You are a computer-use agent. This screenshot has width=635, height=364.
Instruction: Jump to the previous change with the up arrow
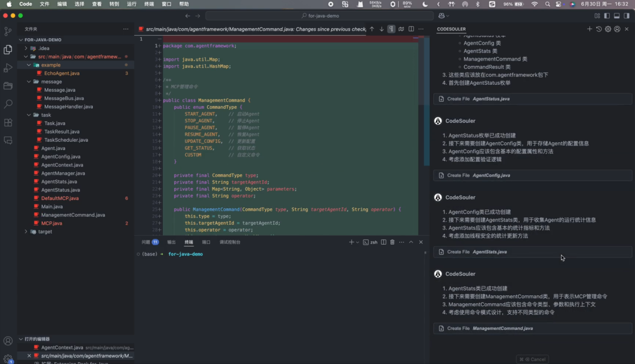[372, 28]
